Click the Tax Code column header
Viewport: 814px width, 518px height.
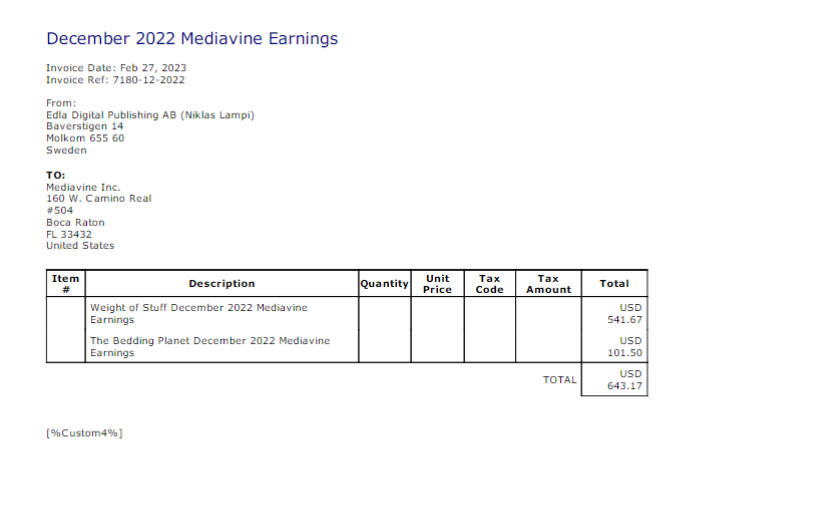pos(490,283)
